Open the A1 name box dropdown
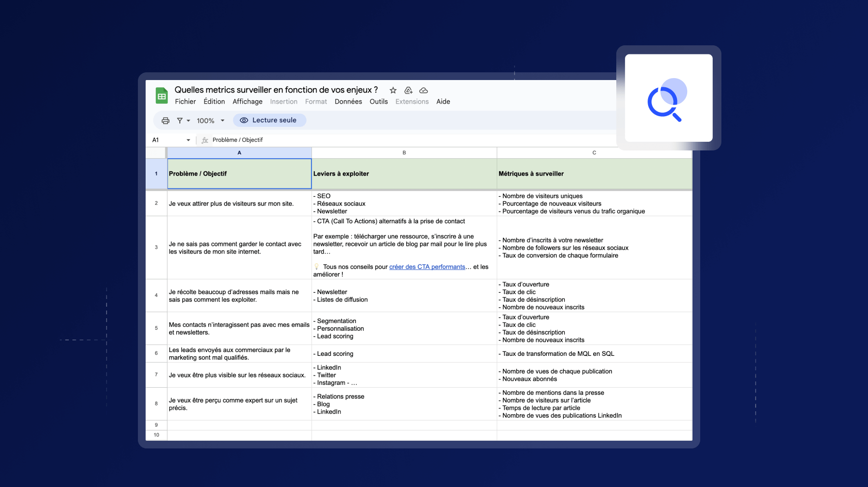Viewport: 868px width, 487px height. (x=188, y=140)
